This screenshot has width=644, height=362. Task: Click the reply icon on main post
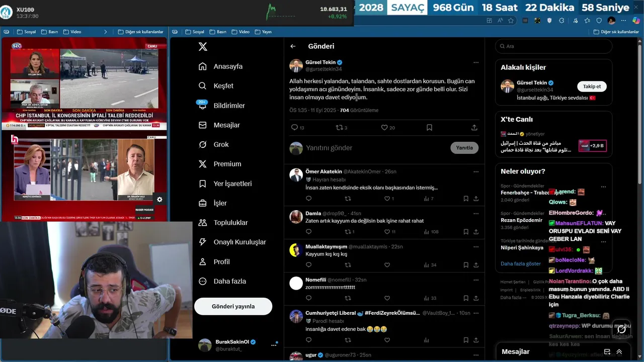click(x=294, y=128)
